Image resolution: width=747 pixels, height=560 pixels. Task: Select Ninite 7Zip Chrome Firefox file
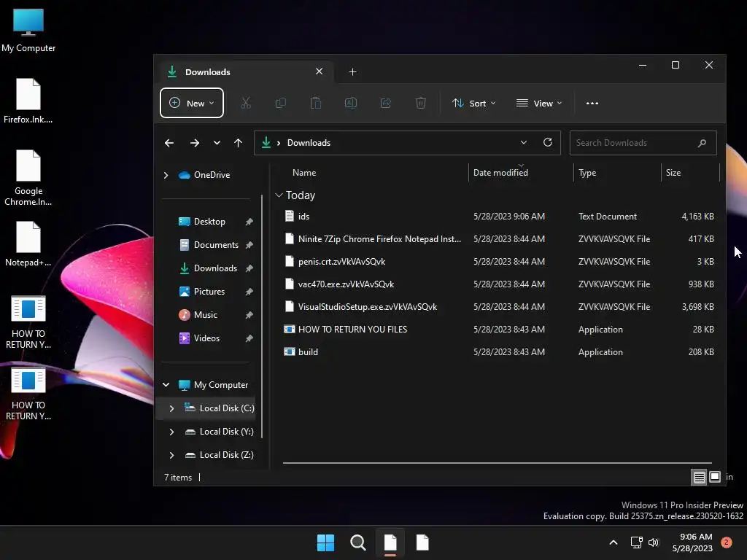499,239
